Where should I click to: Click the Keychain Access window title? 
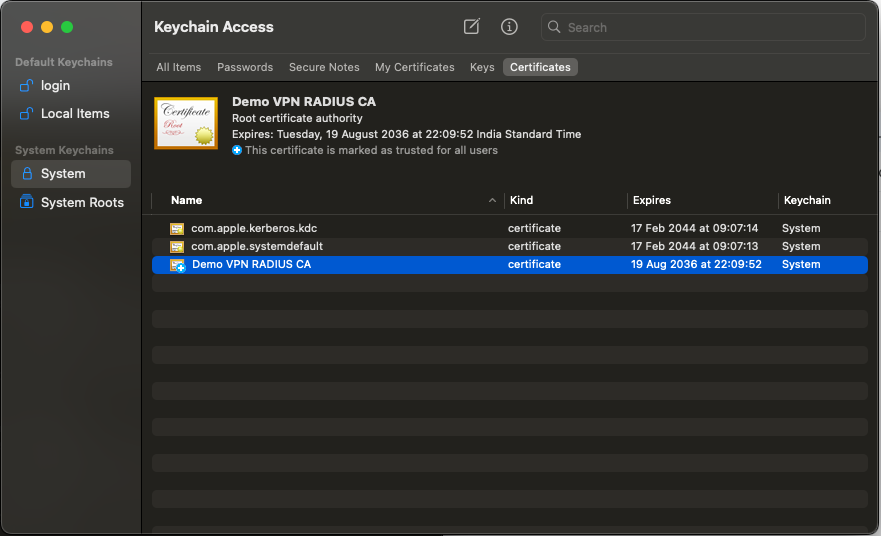coord(214,27)
